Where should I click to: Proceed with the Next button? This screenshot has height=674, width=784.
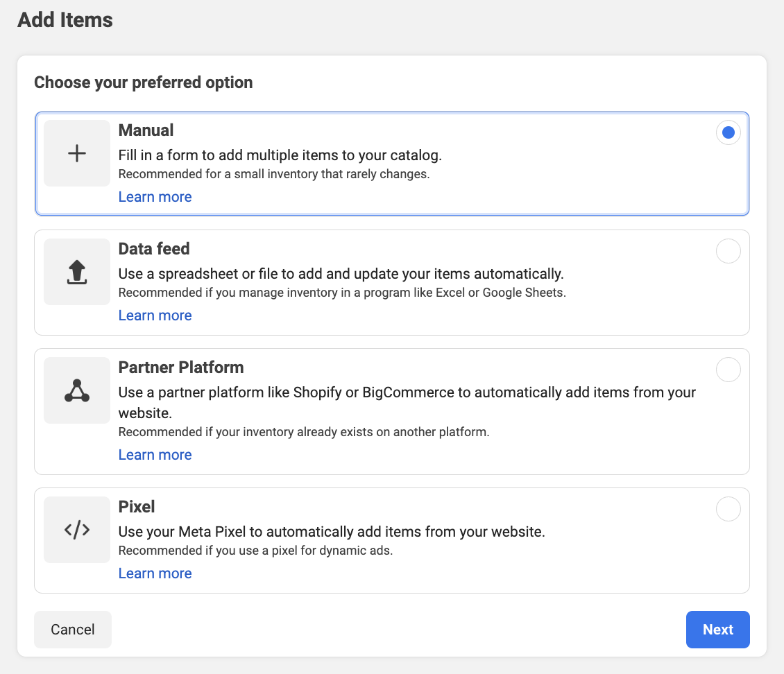(717, 630)
